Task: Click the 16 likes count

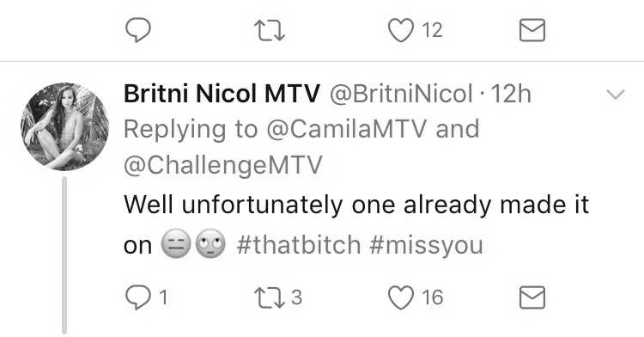Action: click(432, 297)
